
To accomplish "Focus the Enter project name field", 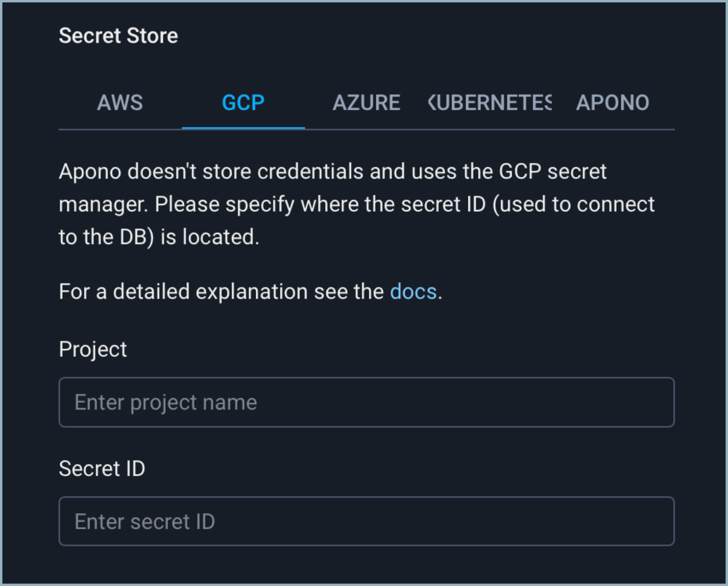I will click(366, 402).
